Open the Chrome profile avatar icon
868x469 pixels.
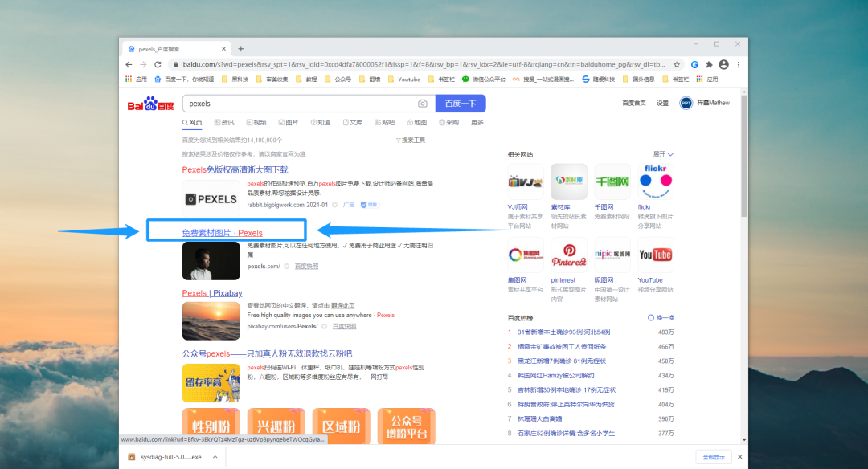(723, 65)
